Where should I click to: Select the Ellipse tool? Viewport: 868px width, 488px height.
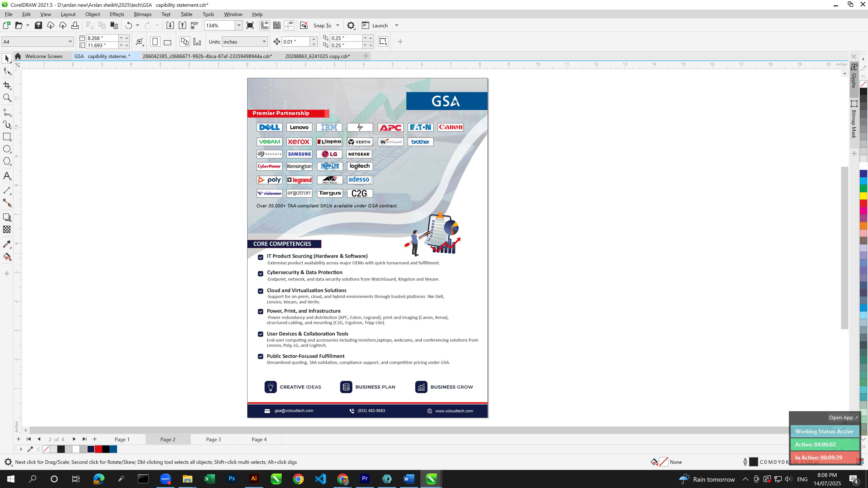coord(7,149)
